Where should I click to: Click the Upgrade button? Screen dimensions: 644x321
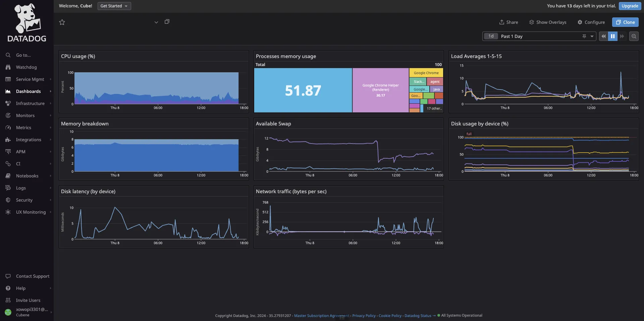(x=630, y=6)
